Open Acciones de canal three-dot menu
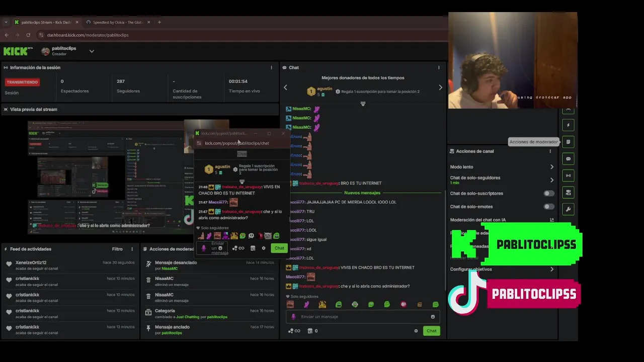644x362 pixels. (550, 151)
